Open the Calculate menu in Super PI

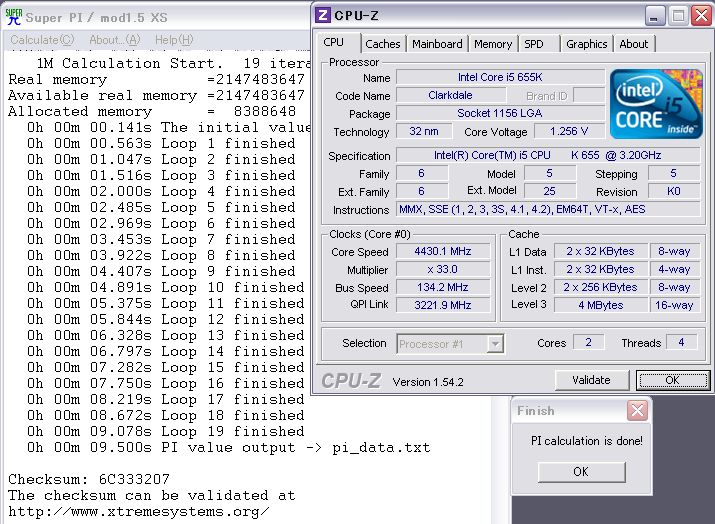(42, 40)
